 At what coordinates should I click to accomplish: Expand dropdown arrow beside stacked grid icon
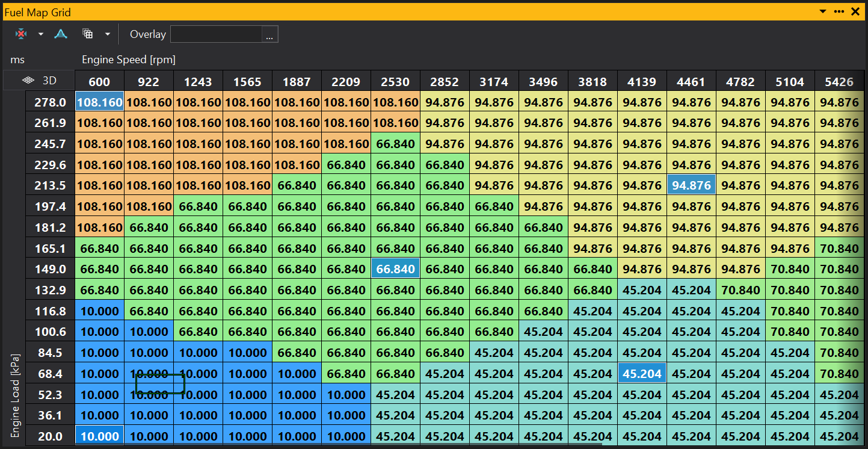(108, 34)
